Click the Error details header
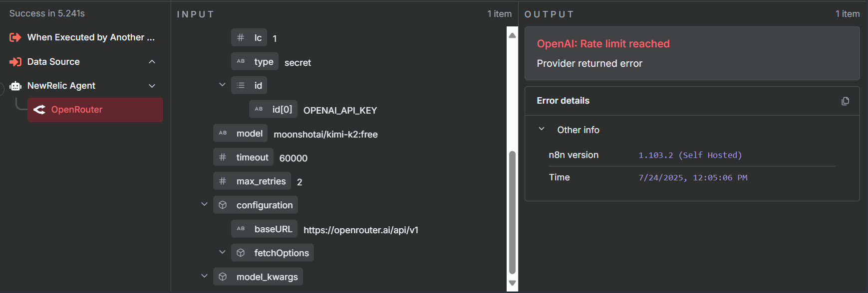The width and height of the screenshot is (868, 293). [x=563, y=101]
